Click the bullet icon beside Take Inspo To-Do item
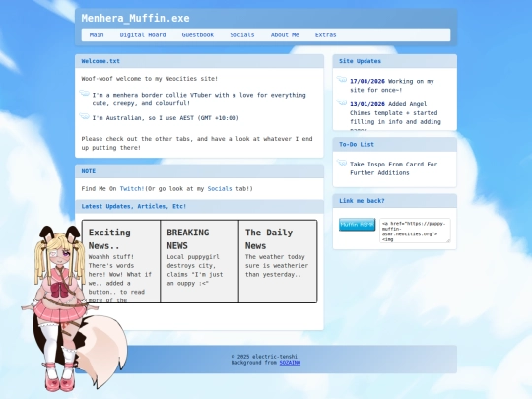Viewport: 532px width, 399px height. 342,163
